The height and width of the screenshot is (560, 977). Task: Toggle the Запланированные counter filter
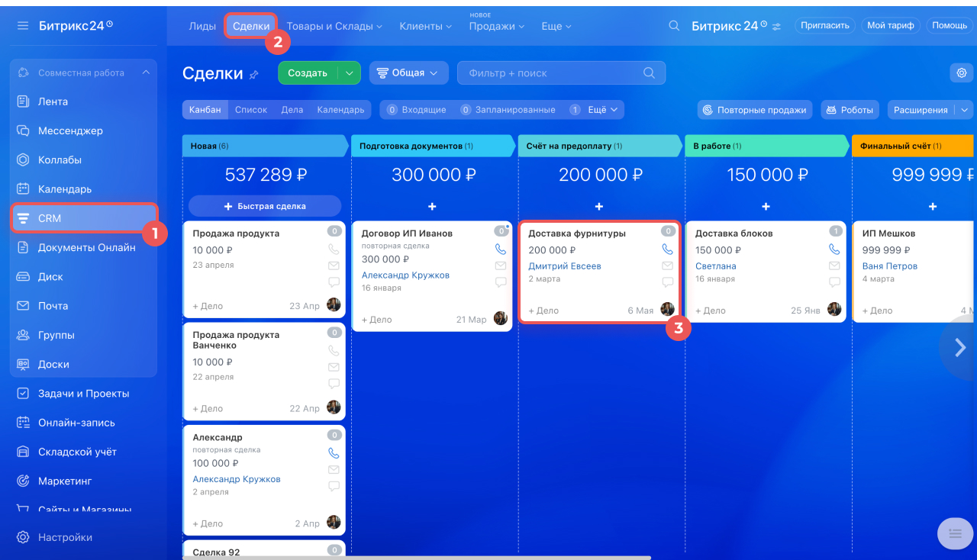coord(508,110)
